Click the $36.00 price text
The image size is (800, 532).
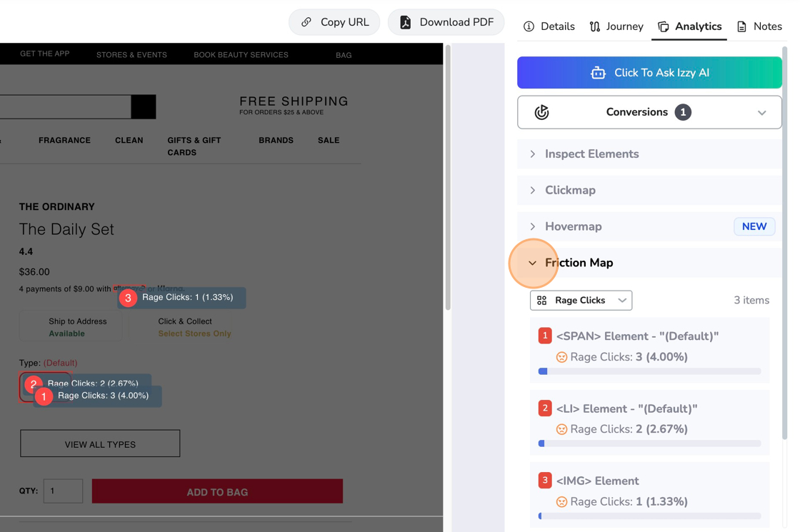(34, 272)
